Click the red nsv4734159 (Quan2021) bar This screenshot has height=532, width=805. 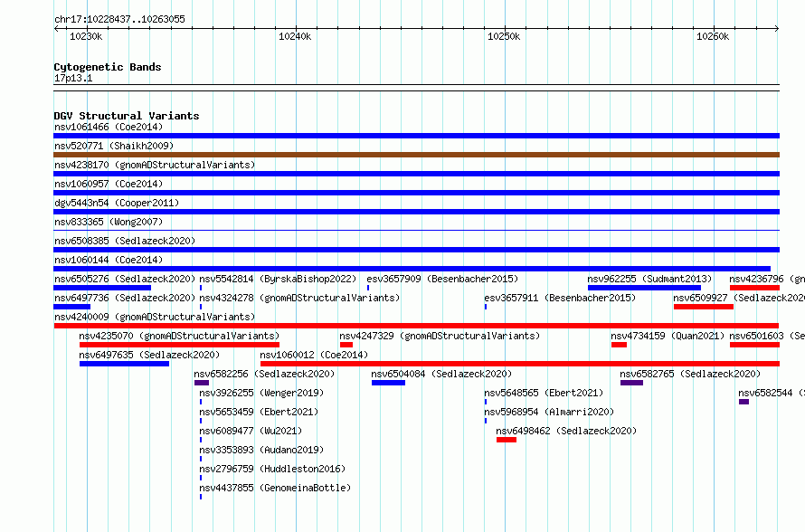[x=619, y=345]
